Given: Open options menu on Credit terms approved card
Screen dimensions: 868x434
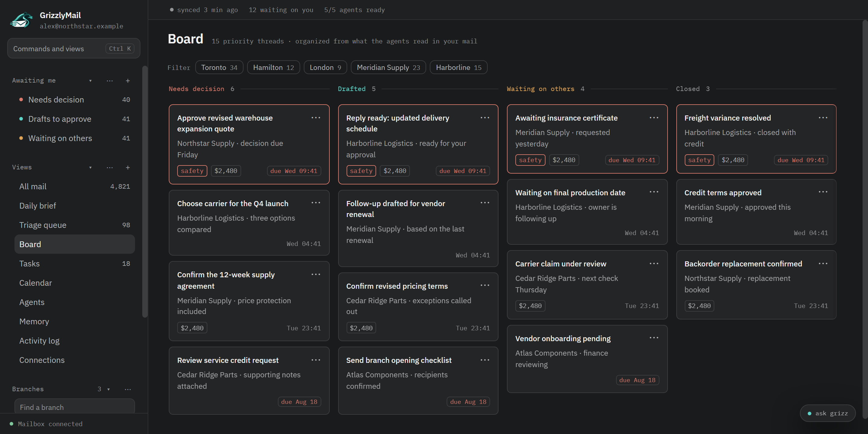Looking at the screenshot, I should (823, 192).
